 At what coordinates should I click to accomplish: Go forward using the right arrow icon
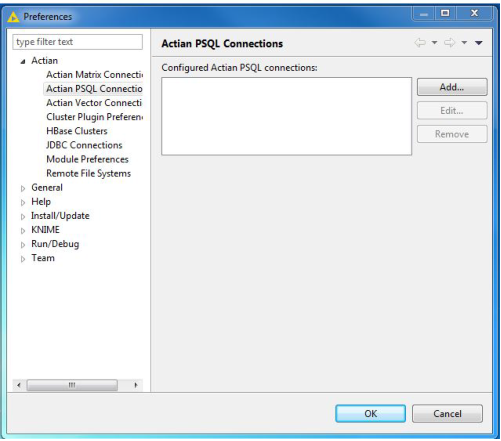pyautogui.click(x=450, y=43)
